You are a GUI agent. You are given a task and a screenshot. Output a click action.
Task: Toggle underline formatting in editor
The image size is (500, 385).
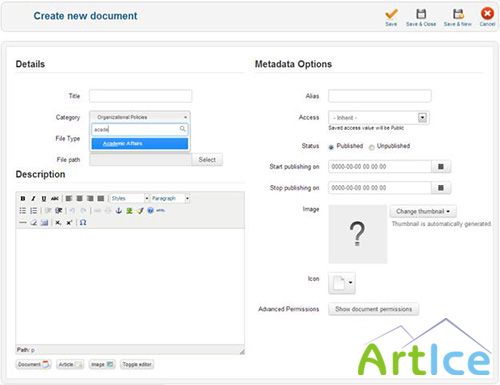pos(44,198)
